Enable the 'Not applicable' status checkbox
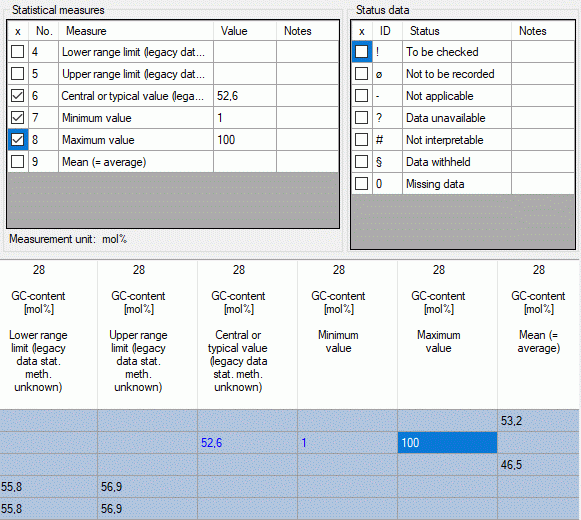 click(361, 96)
